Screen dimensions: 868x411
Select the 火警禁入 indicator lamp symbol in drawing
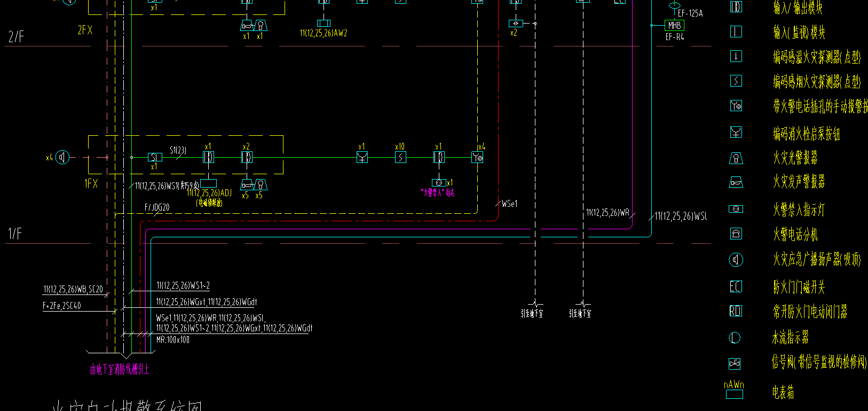pyautogui.click(x=439, y=183)
